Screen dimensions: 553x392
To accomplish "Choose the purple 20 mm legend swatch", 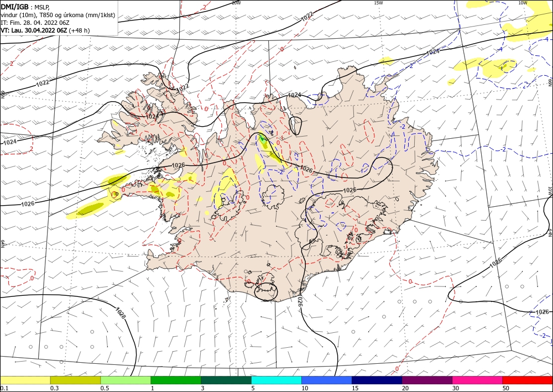I will [x=427, y=380].
